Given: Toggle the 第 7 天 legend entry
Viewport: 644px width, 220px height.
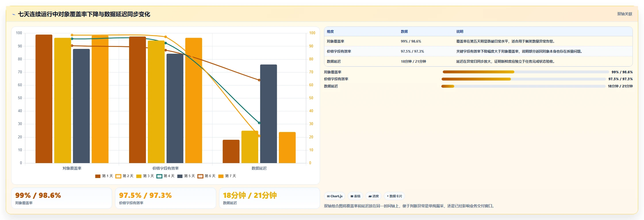Looking at the screenshot, I should (227, 176).
